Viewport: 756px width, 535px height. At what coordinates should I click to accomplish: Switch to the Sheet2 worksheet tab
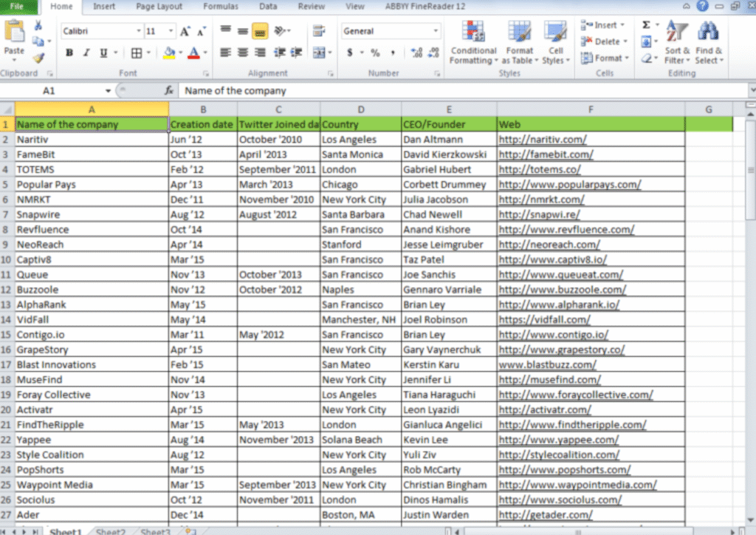(x=111, y=531)
